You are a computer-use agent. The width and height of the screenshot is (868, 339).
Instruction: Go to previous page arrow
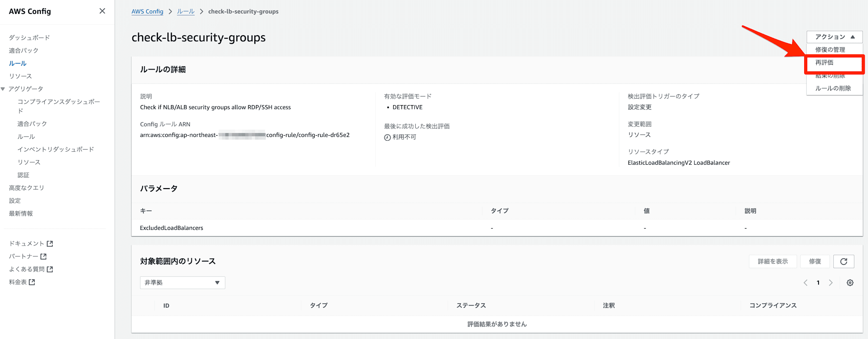[806, 282]
